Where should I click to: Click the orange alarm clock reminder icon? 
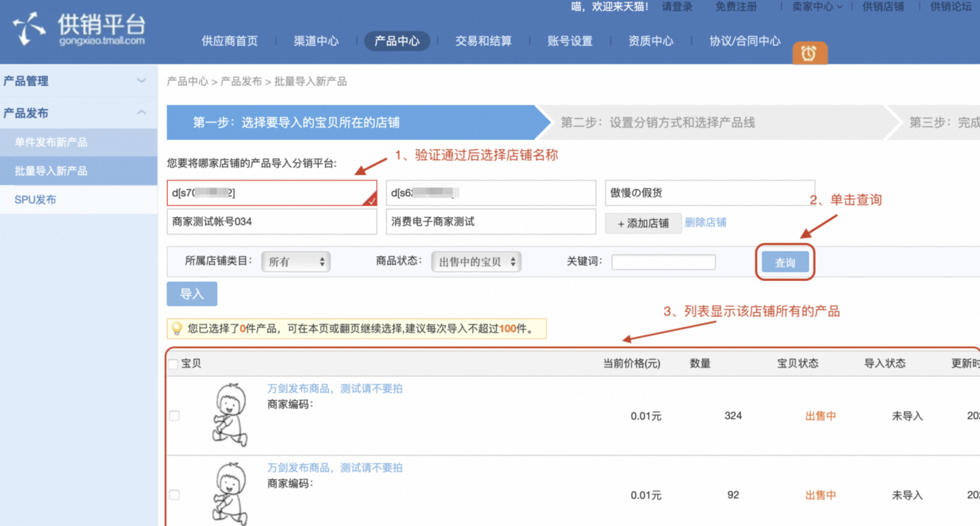[809, 53]
